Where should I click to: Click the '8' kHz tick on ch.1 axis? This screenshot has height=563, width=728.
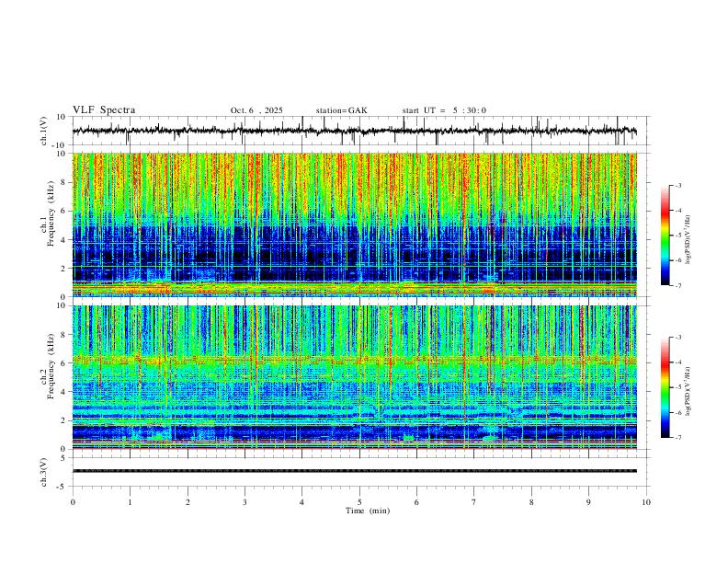pyautogui.click(x=64, y=182)
